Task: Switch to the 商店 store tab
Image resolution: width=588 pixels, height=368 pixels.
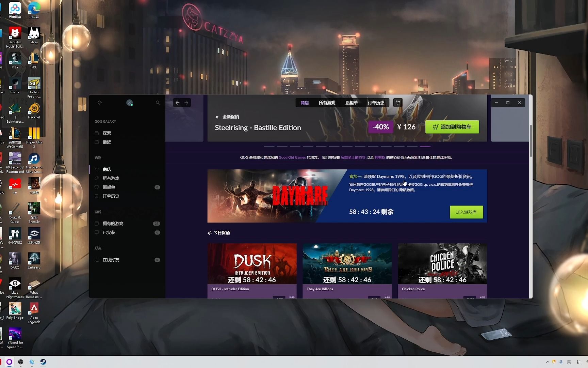Action: (305, 103)
